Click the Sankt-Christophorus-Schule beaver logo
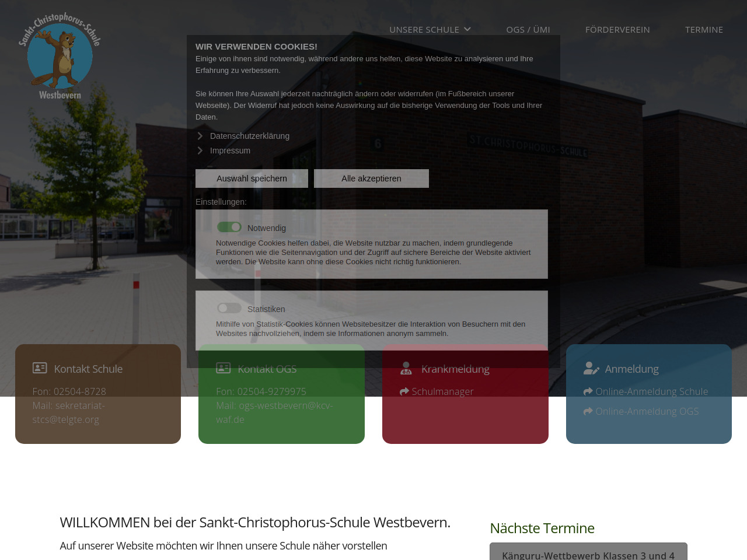The width and height of the screenshot is (747, 560). pos(60,56)
